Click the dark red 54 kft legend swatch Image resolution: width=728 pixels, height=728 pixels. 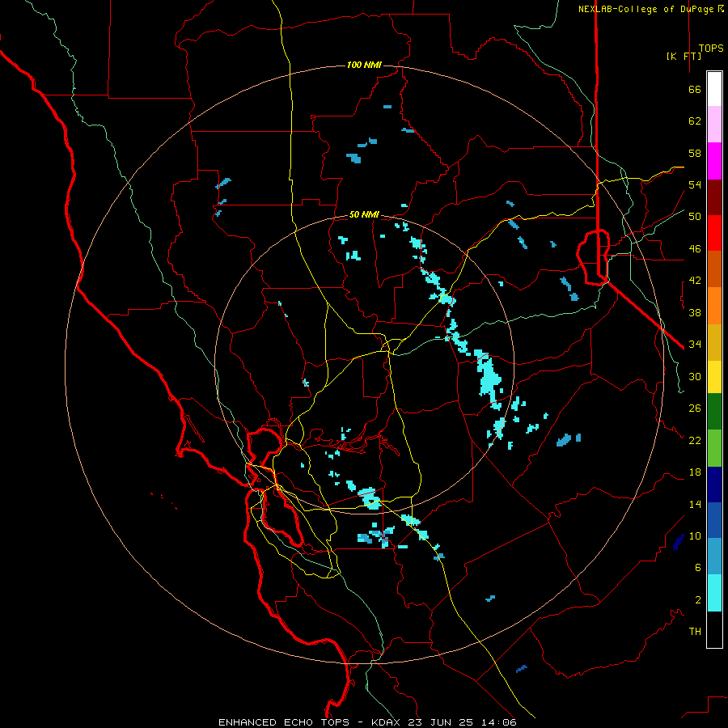point(714,197)
